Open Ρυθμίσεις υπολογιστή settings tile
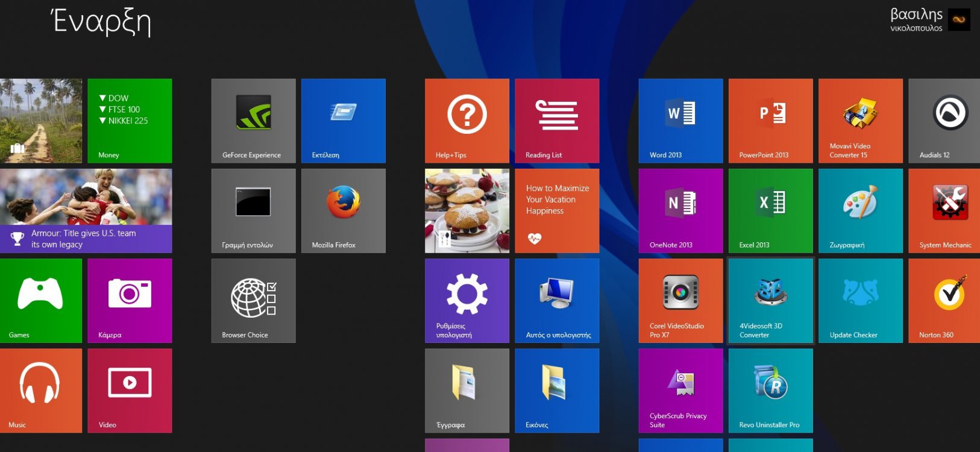This screenshot has height=452, width=980. coord(466,301)
